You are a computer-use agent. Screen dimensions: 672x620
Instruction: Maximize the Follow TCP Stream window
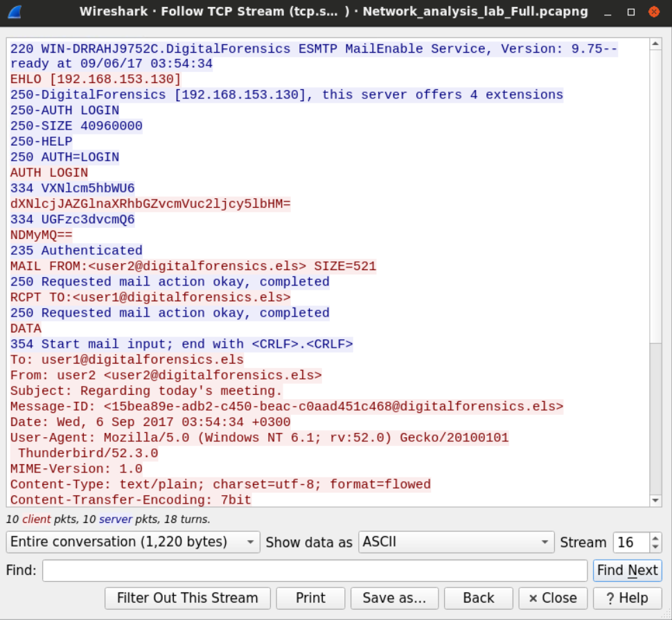(630, 12)
